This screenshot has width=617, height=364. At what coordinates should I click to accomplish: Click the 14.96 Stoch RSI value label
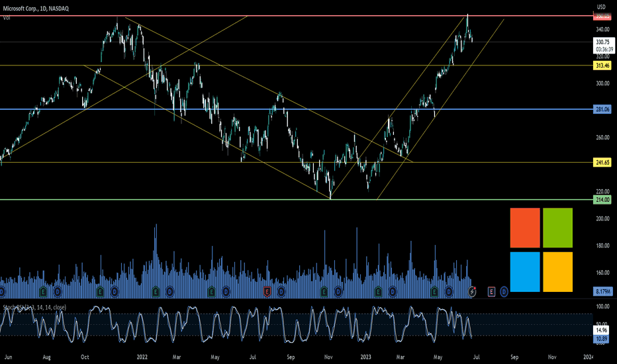(x=601, y=330)
